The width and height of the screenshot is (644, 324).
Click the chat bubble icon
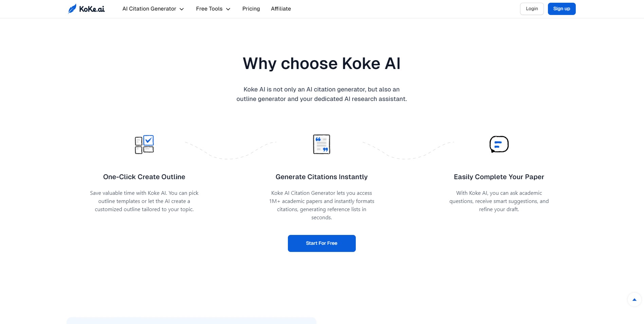click(499, 144)
